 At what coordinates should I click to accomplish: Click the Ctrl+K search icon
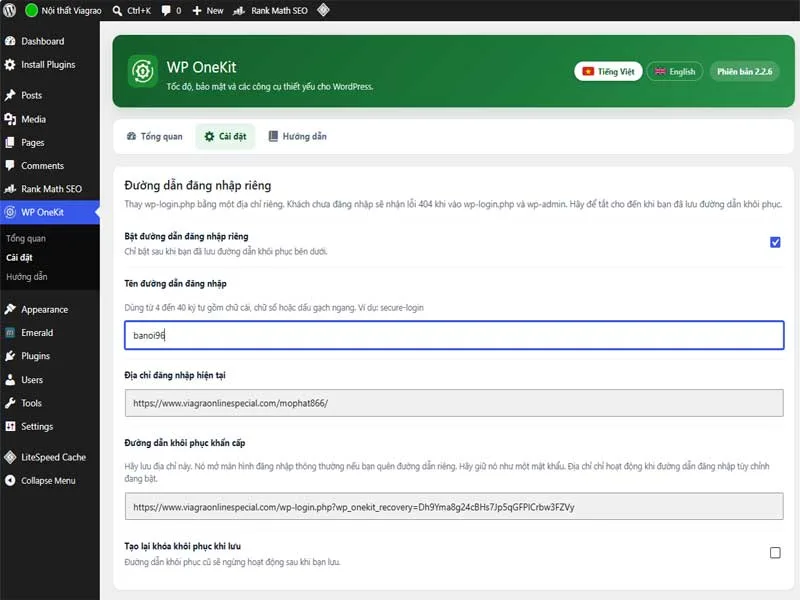117,10
